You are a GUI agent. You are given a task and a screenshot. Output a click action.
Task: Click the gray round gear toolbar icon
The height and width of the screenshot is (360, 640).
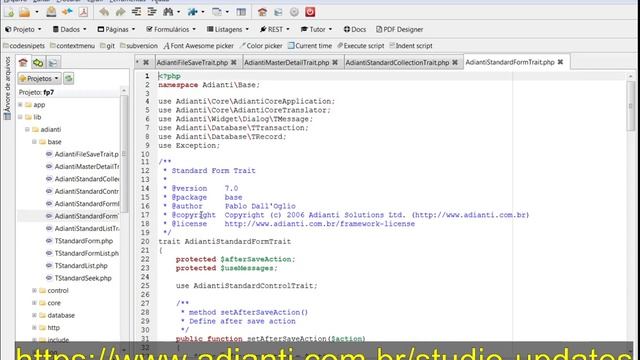coord(294,12)
